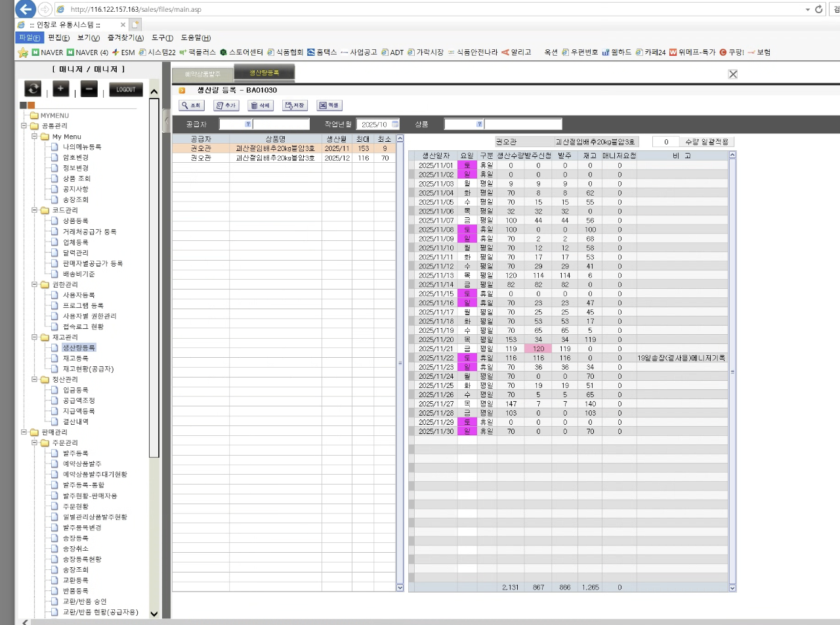Open the favorites star in the bookmarks bar
The height and width of the screenshot is (625, 840).
click(23, 53)
